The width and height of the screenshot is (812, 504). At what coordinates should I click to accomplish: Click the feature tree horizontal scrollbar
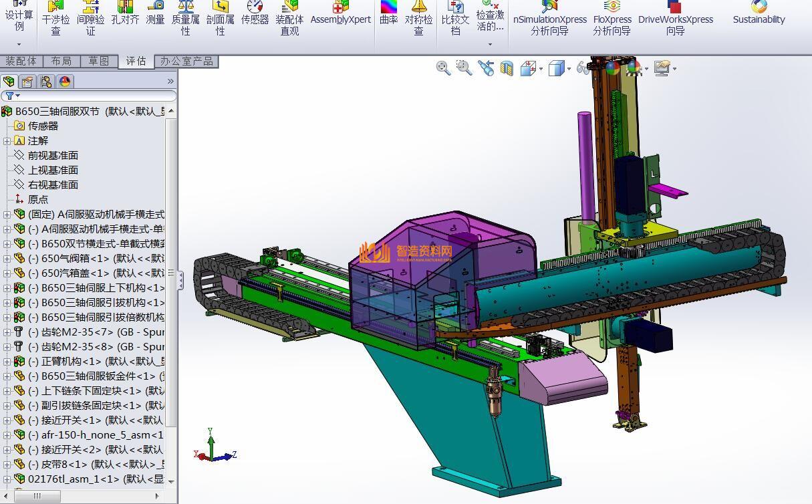pos(37,496)
